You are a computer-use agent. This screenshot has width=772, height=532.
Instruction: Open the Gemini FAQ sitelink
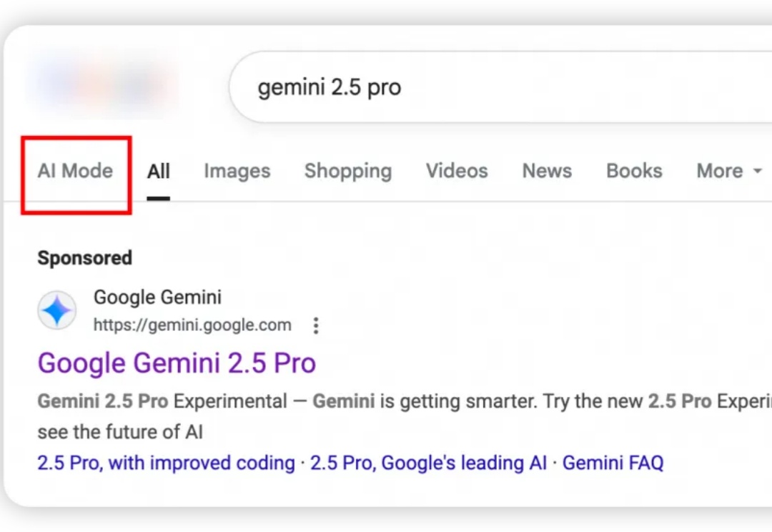[613, 463]
